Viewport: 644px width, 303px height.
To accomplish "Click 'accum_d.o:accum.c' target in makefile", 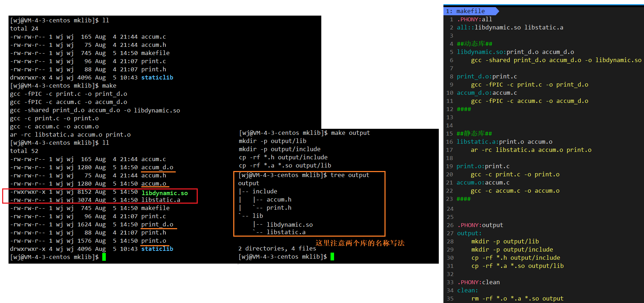I will (x=487, y=93).
